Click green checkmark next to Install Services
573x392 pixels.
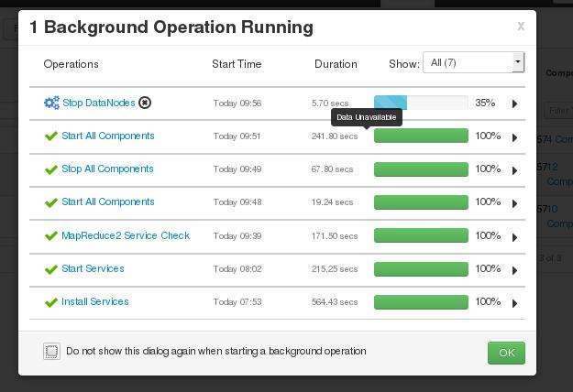pyautogui.click(x=51, y=302)
